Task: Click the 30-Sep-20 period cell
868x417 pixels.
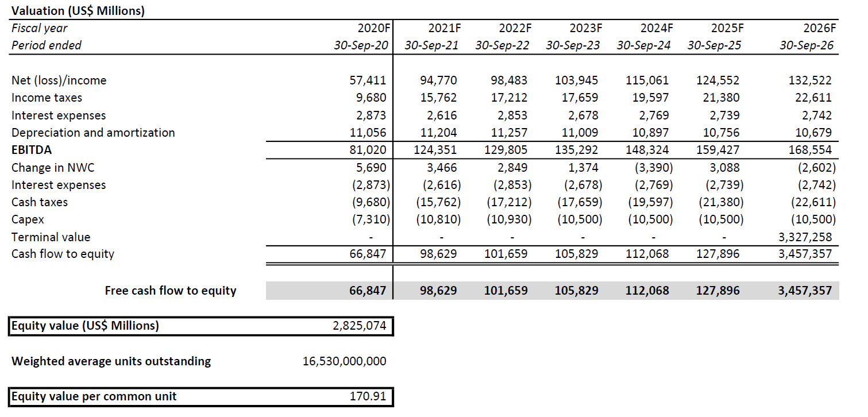Action: (x=361, y=45)
